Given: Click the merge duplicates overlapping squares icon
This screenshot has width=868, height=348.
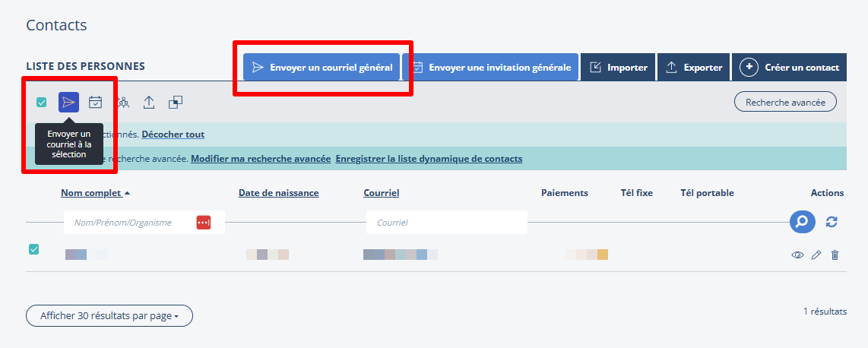Looking at the screenshot, I should pos(176,102).
